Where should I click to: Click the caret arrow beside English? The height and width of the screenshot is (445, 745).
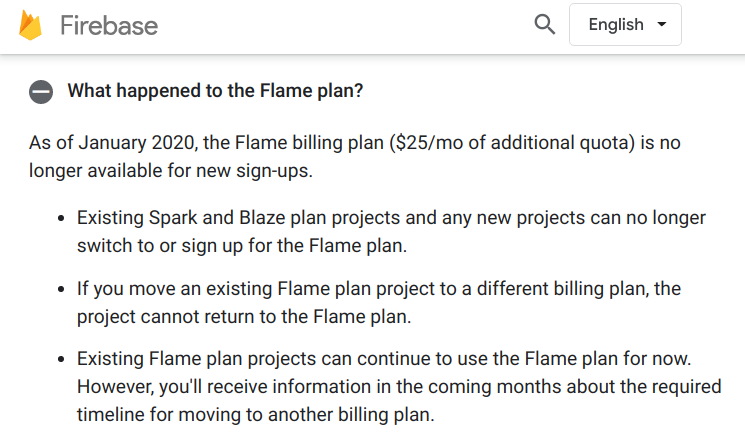click(661, 24)
